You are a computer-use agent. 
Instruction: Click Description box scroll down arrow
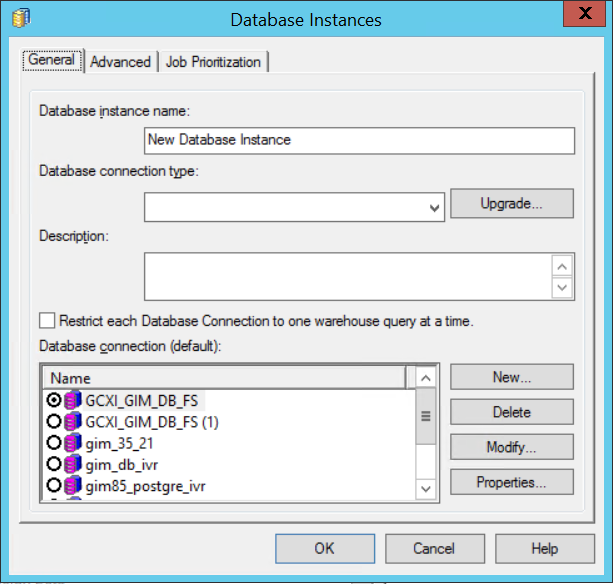[563, 288]
